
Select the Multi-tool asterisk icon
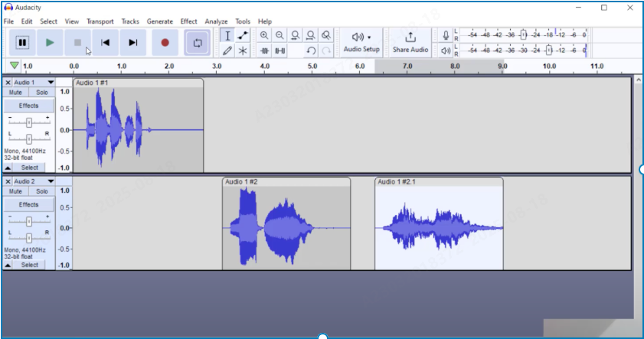pos(243,51)
